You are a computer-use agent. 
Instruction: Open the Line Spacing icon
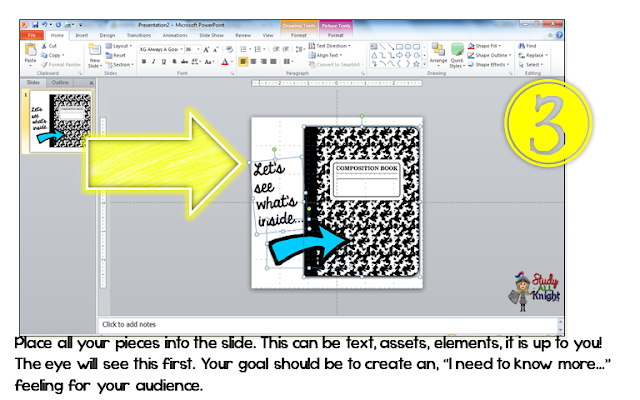tap(300, 49)
